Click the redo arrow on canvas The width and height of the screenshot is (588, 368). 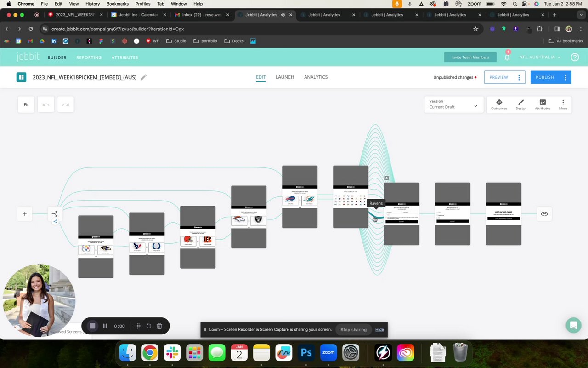pyautogui.click(x=65, y=104)
